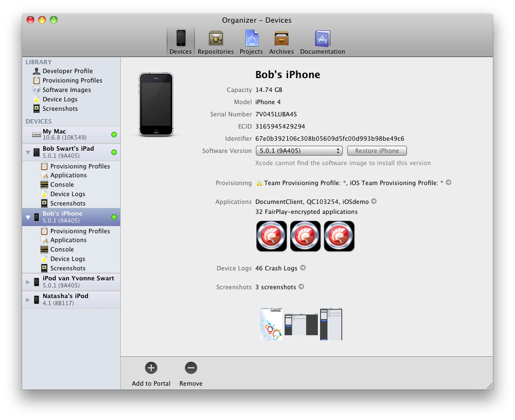Image resolution: width=515 pixels, height=420 pixels.
Task: Select the Natasha's iPod device
Action: (x=71, y=299)
